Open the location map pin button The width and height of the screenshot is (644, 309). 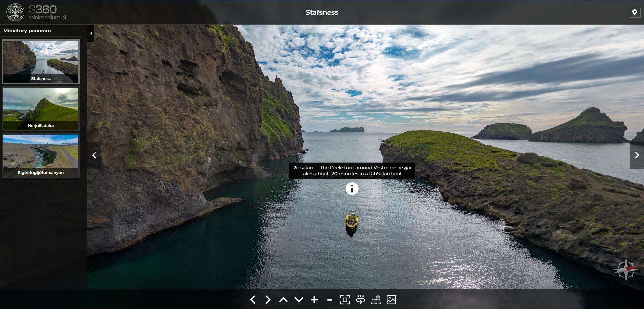point(634,12)
